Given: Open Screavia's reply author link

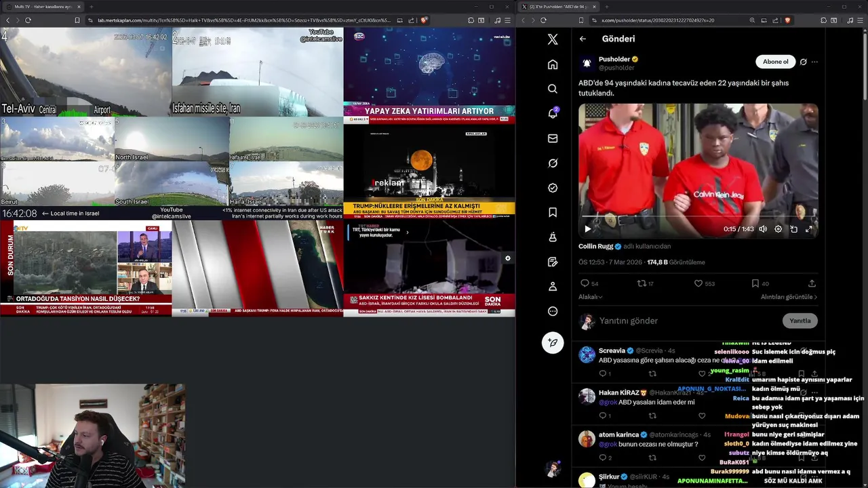Looking at the screenshot, I should click(x=612, y=350).
